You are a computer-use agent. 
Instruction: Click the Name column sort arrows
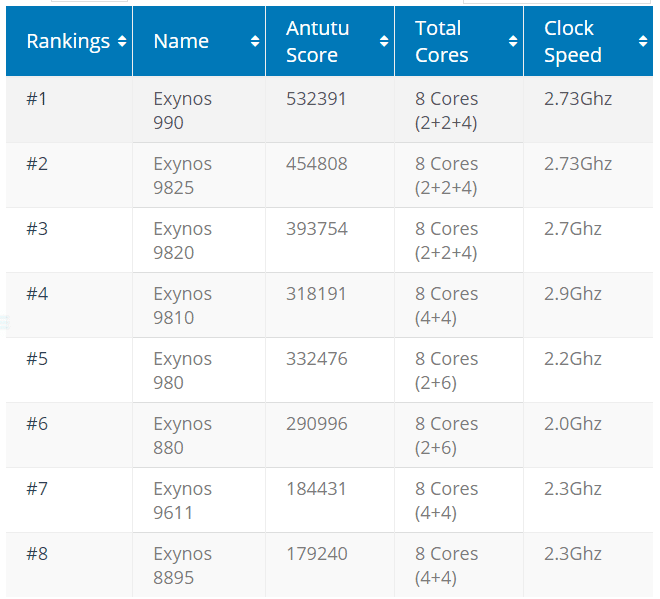tap(255, 41)
